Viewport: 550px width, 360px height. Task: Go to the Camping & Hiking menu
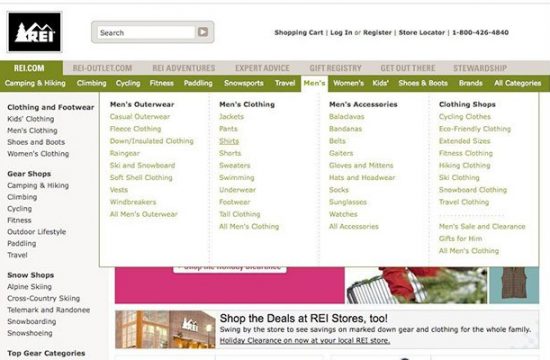(x=35, y=83)
